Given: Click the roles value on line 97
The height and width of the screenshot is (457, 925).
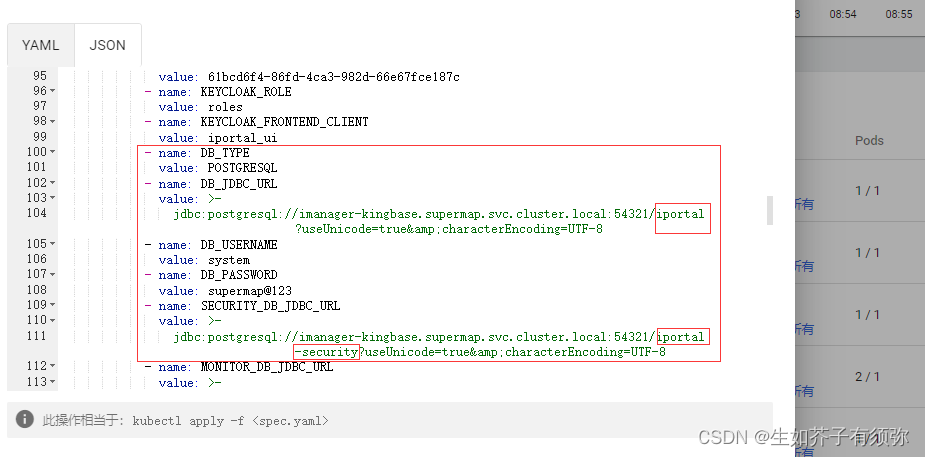Looking at the screenshot, I should (225, 107).
